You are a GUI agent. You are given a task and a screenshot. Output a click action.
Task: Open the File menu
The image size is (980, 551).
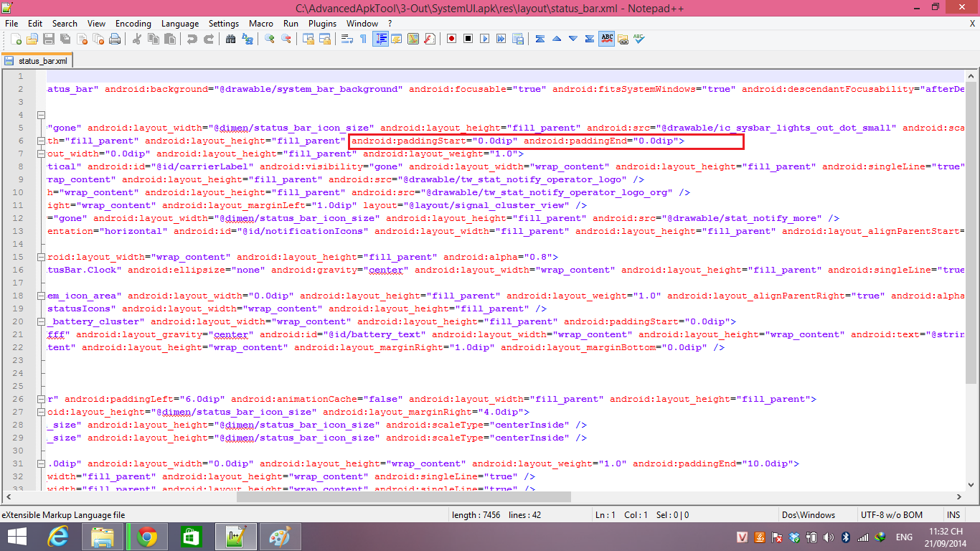tap(11, 23)
